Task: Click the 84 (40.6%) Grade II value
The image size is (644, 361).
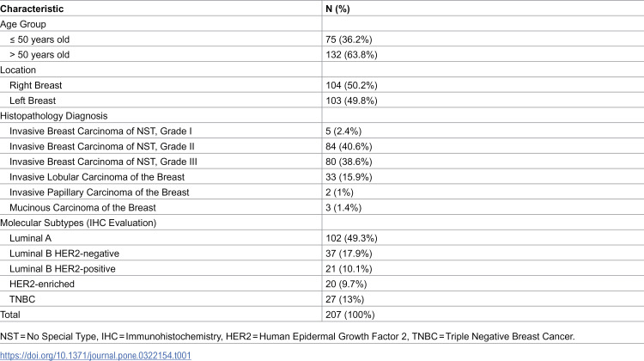Action: (349, 146)
